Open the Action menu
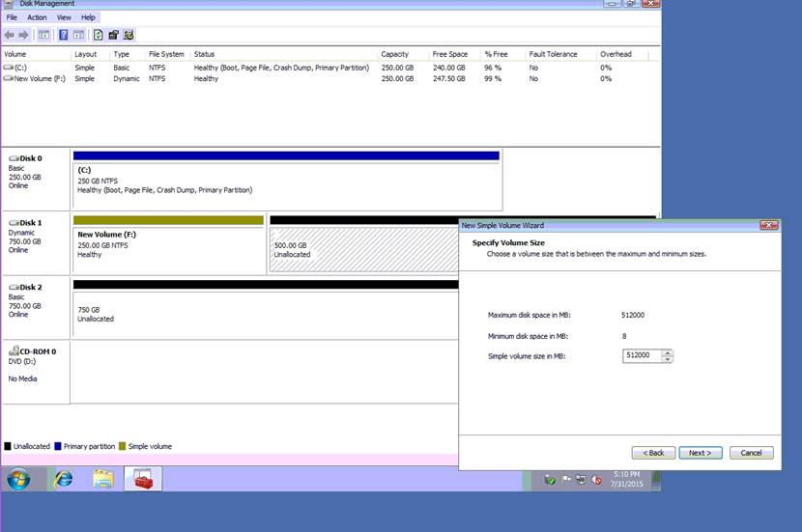802x532 pixels. coord(37,17)
